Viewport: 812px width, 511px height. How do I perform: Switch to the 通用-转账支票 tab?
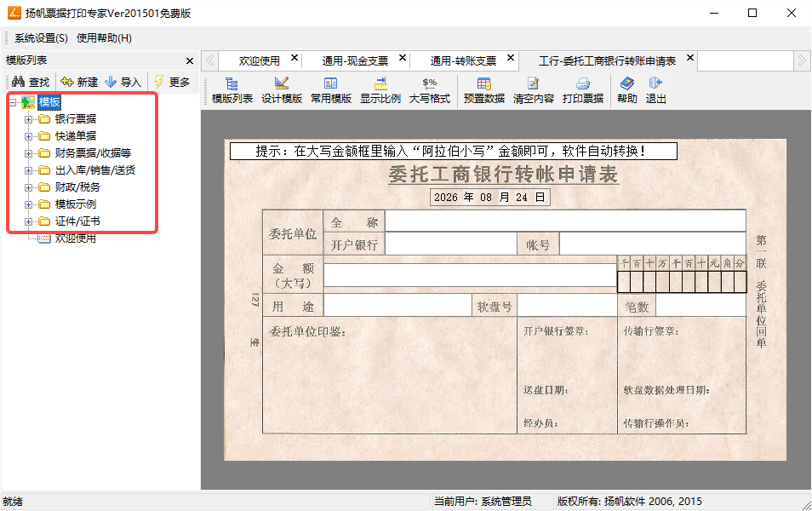pos(463,61)
